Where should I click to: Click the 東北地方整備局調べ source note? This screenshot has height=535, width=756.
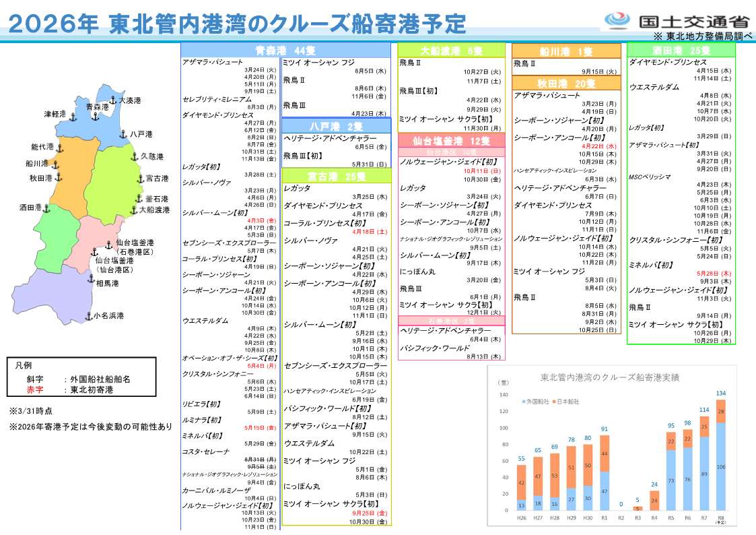[702, 36]
